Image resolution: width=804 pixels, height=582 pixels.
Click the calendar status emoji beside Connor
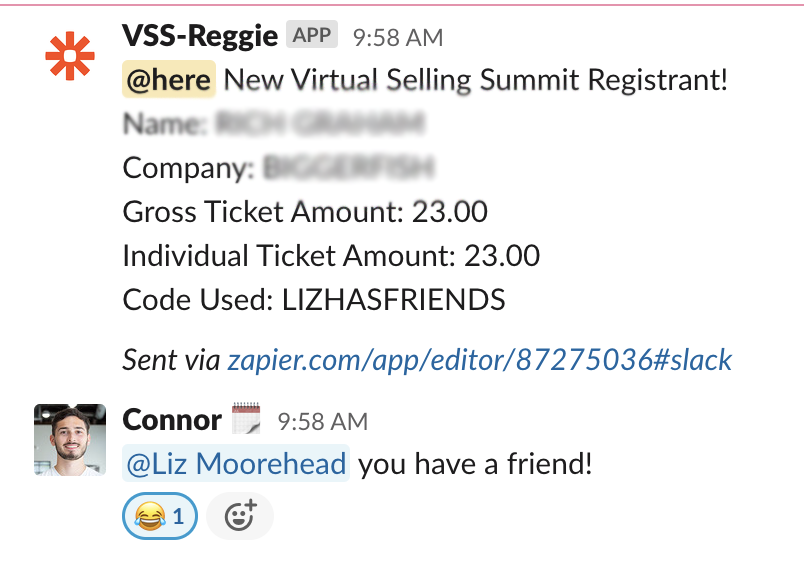tap(246, 419)
